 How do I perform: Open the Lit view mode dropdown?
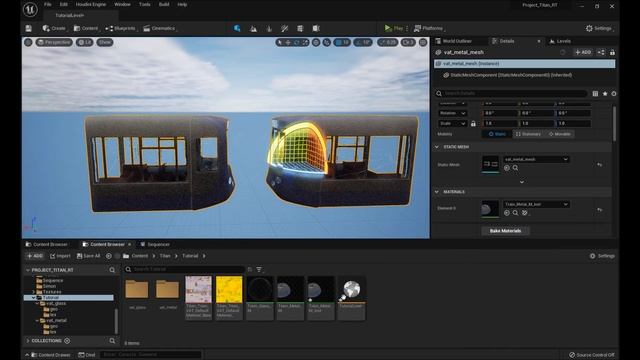[84, 42]
